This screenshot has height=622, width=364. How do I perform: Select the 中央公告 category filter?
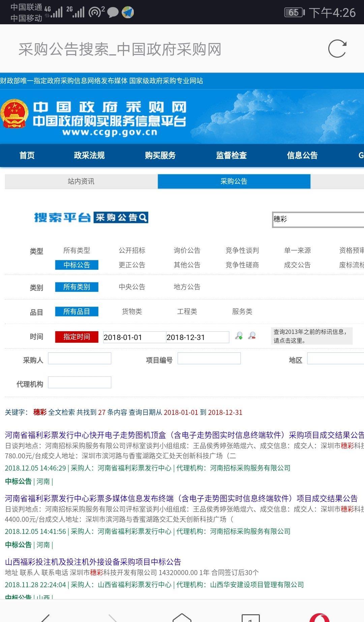click(132, 287)
